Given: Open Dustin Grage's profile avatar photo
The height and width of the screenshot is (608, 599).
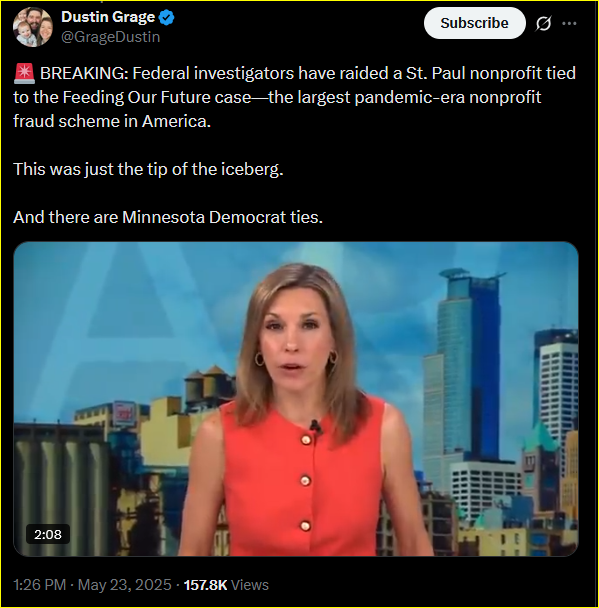Looking at the screenshot, I should (33, 27).
